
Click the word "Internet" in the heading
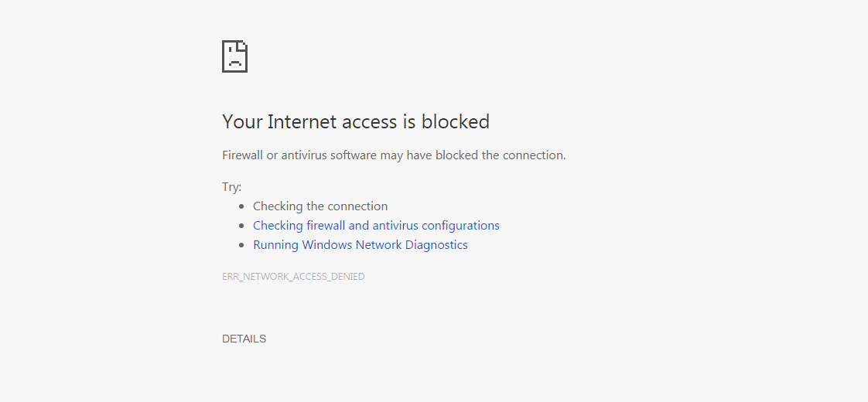(297, 122)
